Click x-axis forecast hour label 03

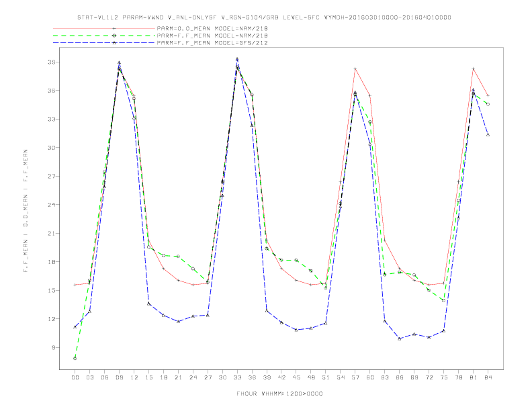coord(89,377)
